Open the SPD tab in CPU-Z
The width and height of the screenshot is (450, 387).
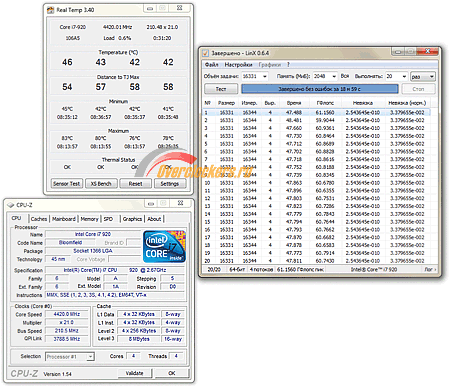point(108,219)
